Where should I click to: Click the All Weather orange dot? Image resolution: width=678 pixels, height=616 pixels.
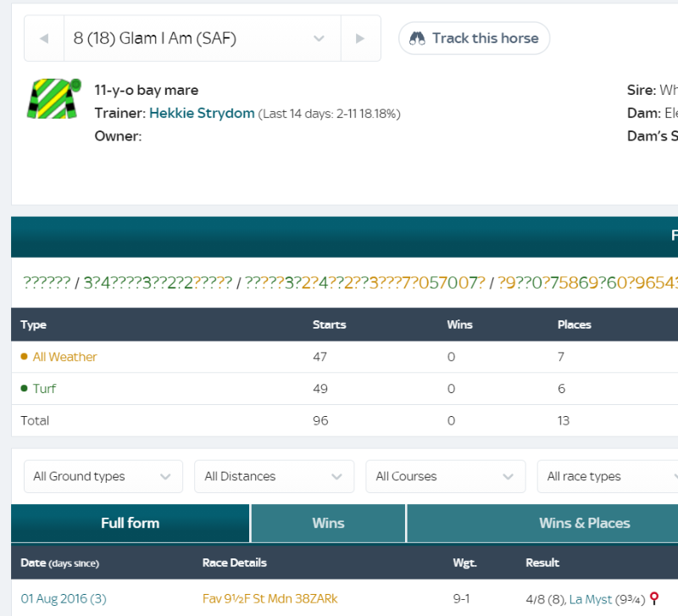click(24, 357)
